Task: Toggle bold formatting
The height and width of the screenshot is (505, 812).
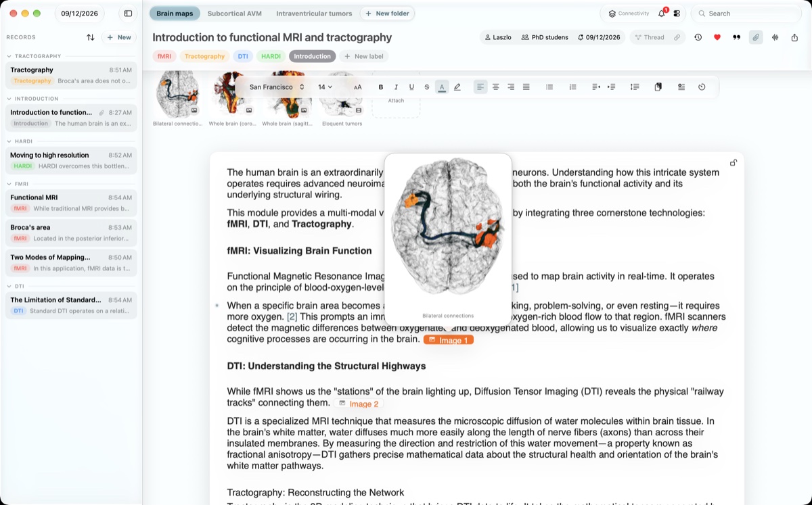Action: point(381,87)
